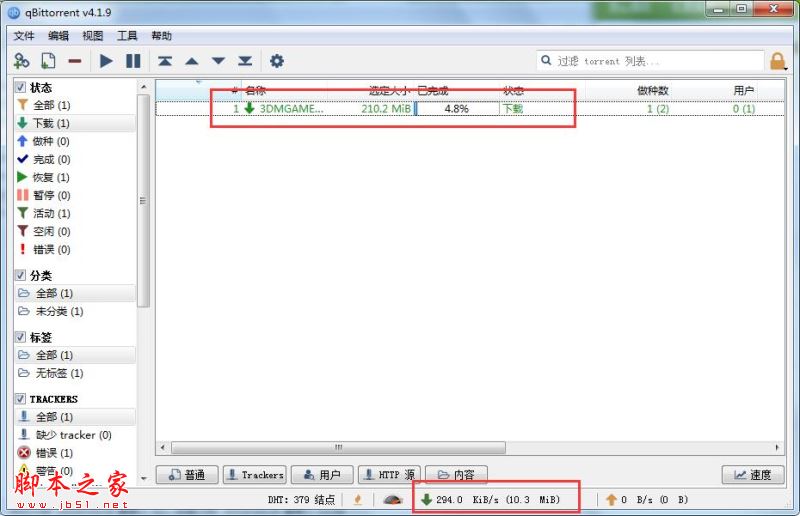Click the magnifier icon in filter box
The height and width of the screenshot is (516, 800).
546,61
